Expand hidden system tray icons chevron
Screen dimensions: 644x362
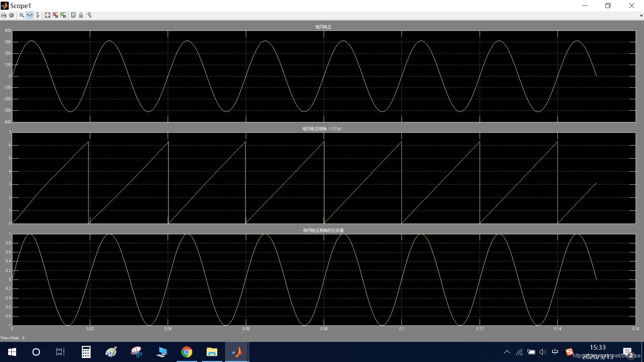[507, 352]
